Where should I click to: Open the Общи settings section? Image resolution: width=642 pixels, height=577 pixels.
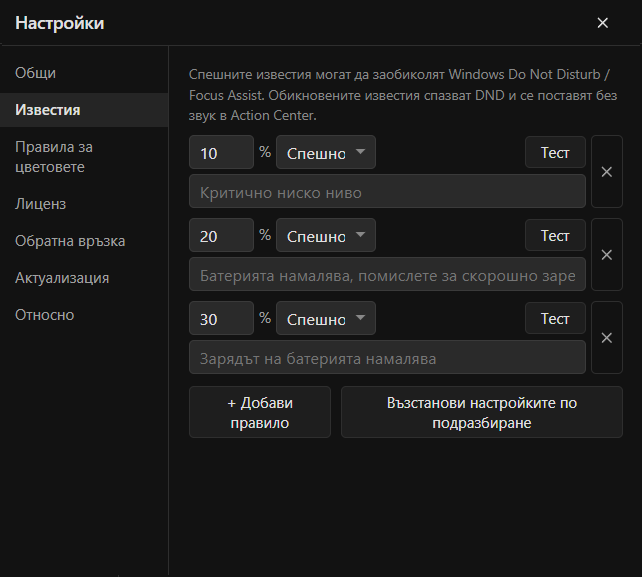[x=84, y=73]
